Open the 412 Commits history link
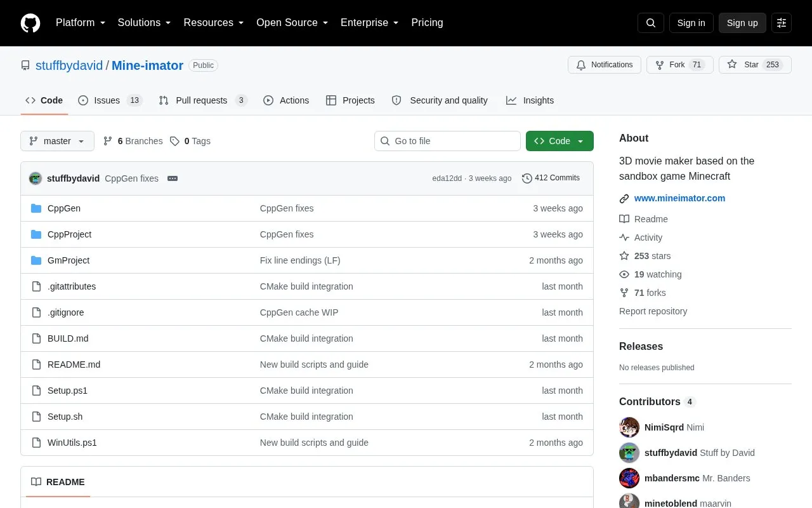812x508 pixels. coord(551,178)
